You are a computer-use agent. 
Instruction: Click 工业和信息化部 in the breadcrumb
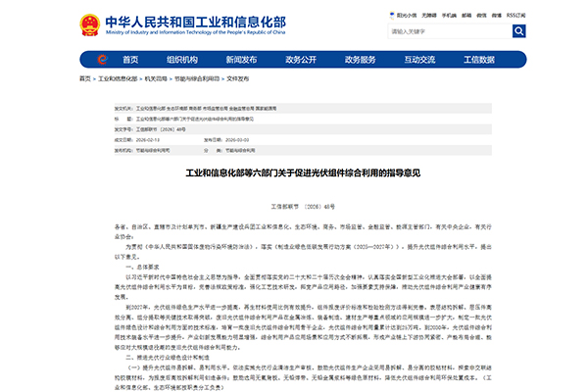pyautogui.click(x=118, y=77)
